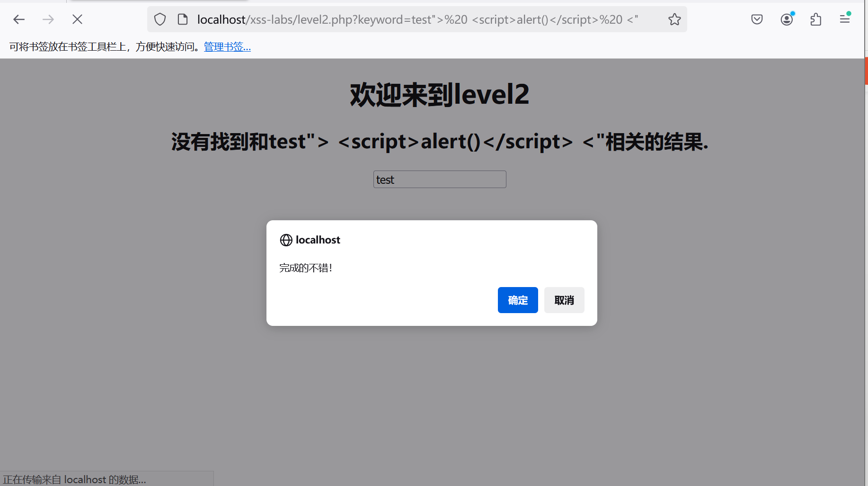Open the Pocket save icon
868x486 pixels.
coord(757,19)
